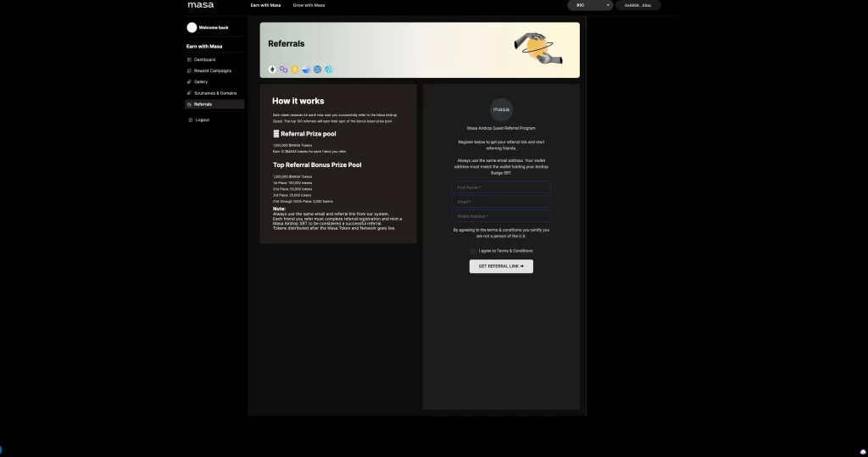Click the GET REFERRAL LINK button

tap(501, 266)
